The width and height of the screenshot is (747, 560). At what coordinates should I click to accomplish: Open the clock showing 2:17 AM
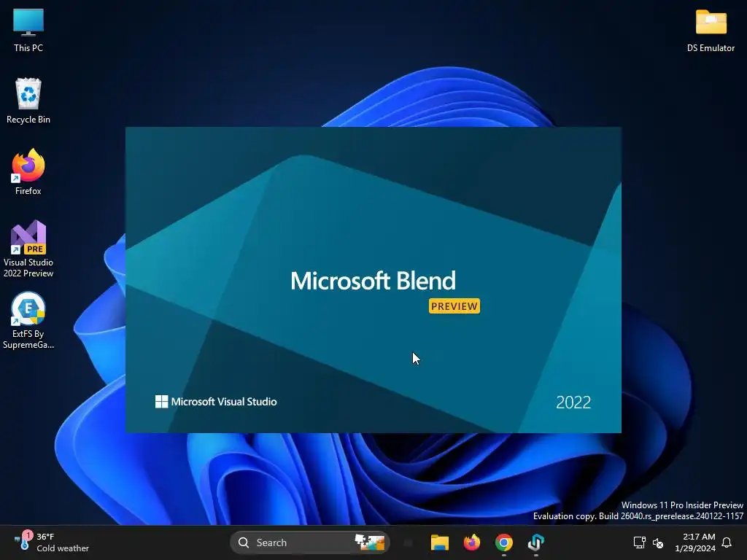tap(695, 542)
